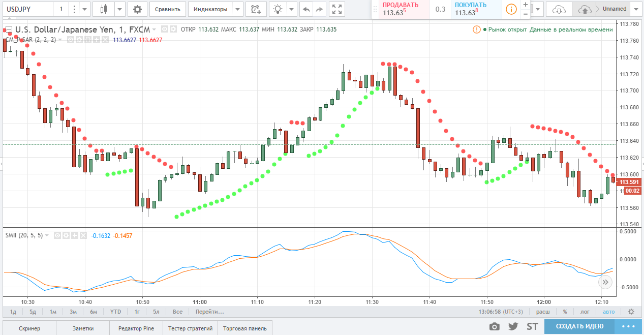This screenshot has width=644, height=335.
Task: Toggle the "авто" auto scale option
Action: pos(608,312)
